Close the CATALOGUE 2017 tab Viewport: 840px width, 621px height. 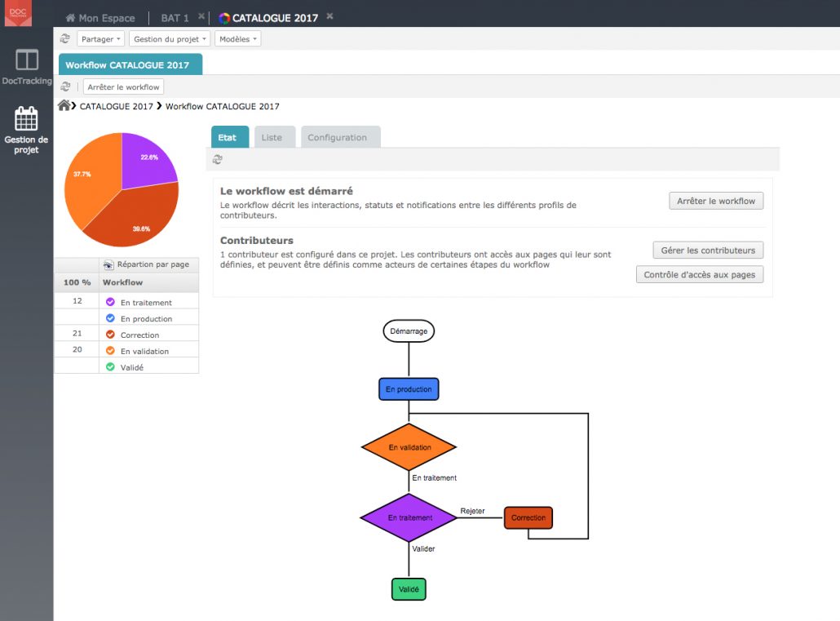tap(330, 16)
